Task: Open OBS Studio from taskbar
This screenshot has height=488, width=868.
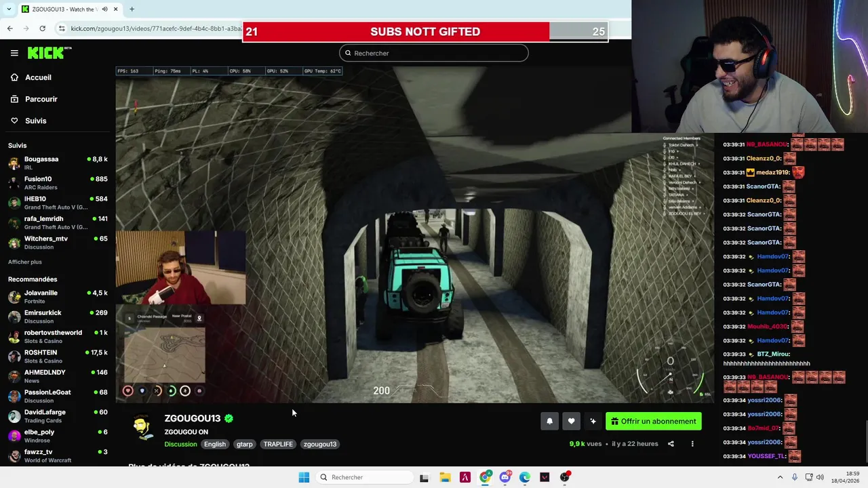Action: click(565, 477)
